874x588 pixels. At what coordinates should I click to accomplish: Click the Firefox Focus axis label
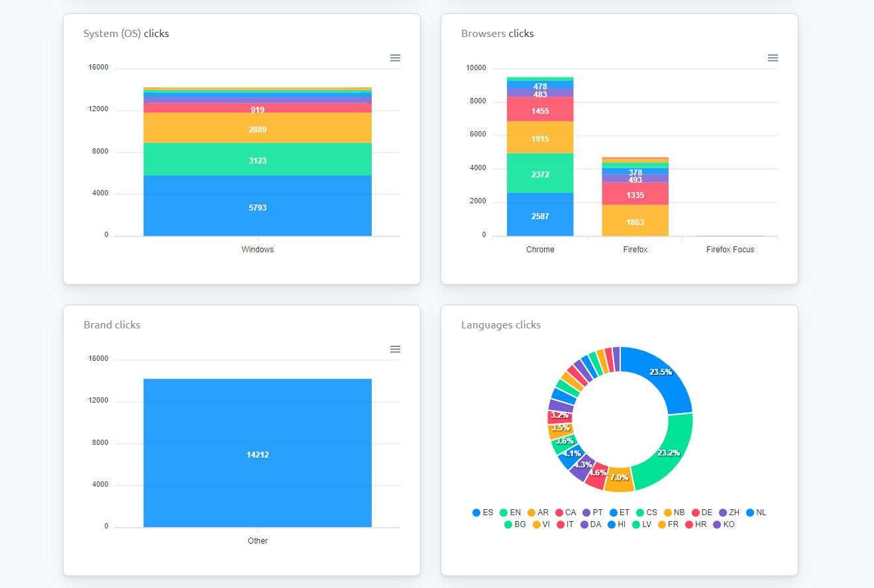(730, 250)
